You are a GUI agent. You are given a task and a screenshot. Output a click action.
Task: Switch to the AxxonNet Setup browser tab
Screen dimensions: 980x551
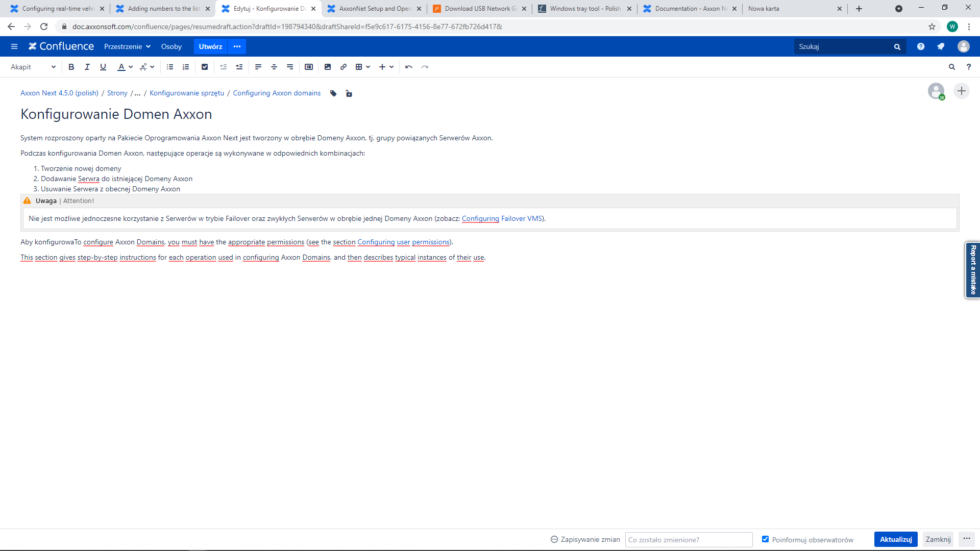(x=375, y=9)
